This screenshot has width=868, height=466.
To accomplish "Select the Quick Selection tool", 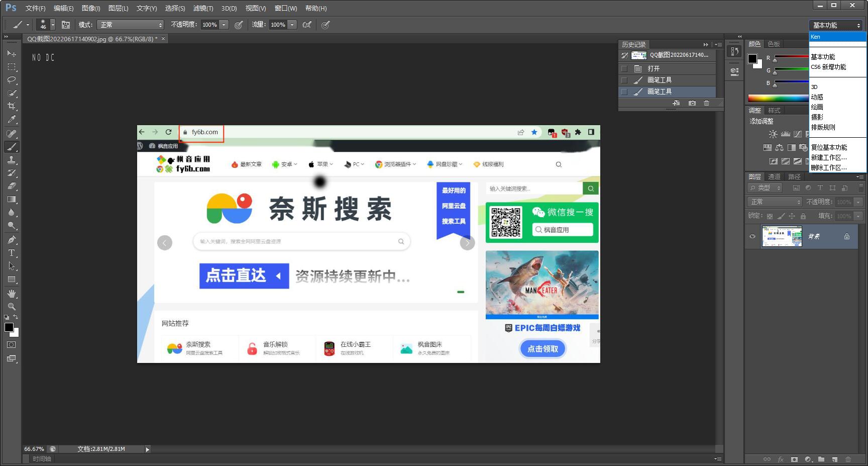I will point(12,93).
